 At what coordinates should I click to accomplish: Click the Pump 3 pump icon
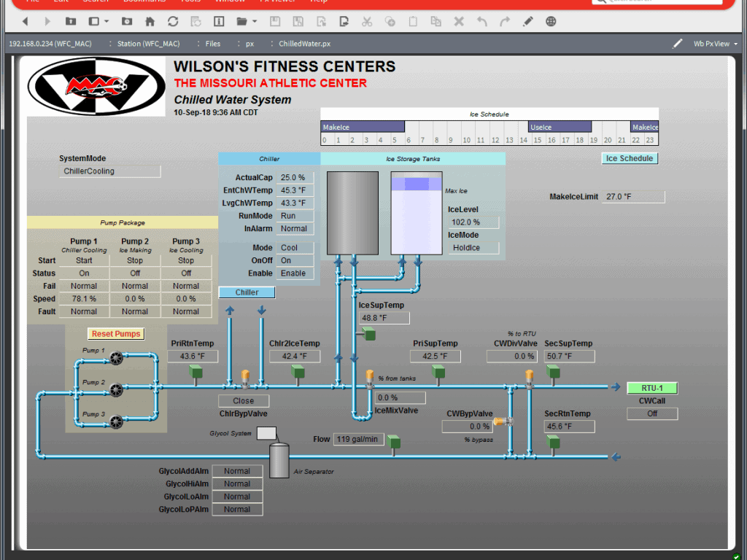coord(116,421)
